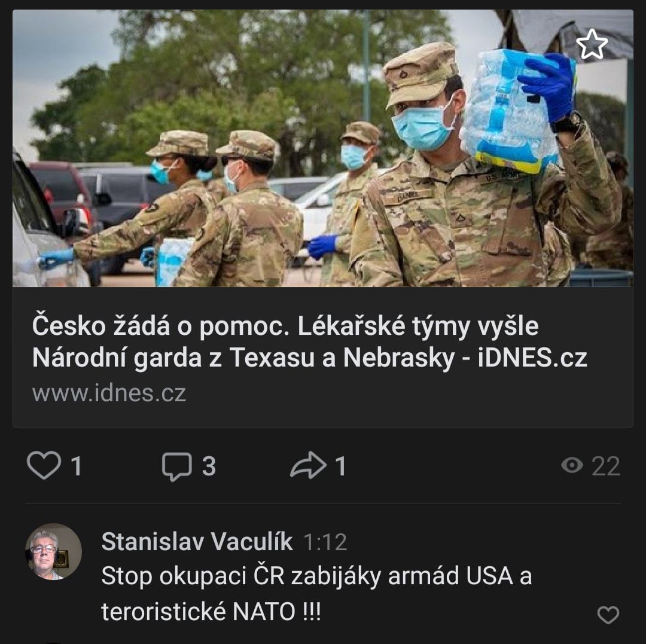Image resolution: width=646 pixels, height=644 pixels.
Task: Click the Stanislav Vaculík author name
Action: (197, 542)
